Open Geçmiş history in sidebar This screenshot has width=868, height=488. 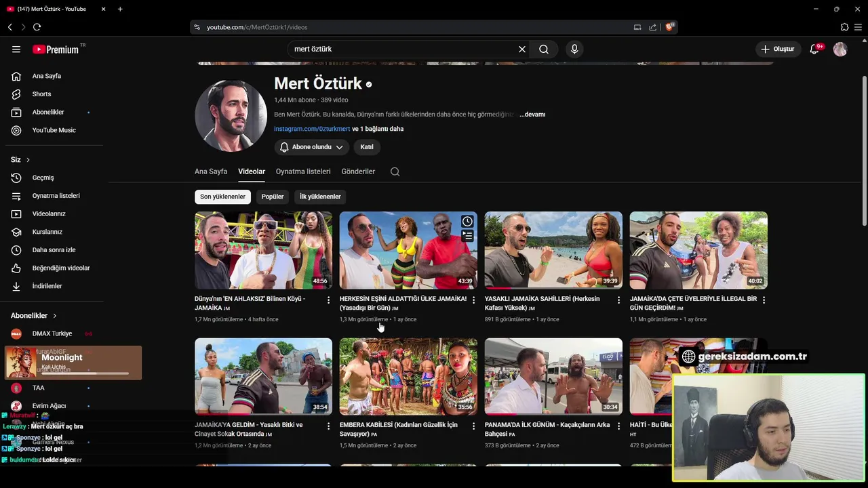pyautogui.click(x=54, y=178)
